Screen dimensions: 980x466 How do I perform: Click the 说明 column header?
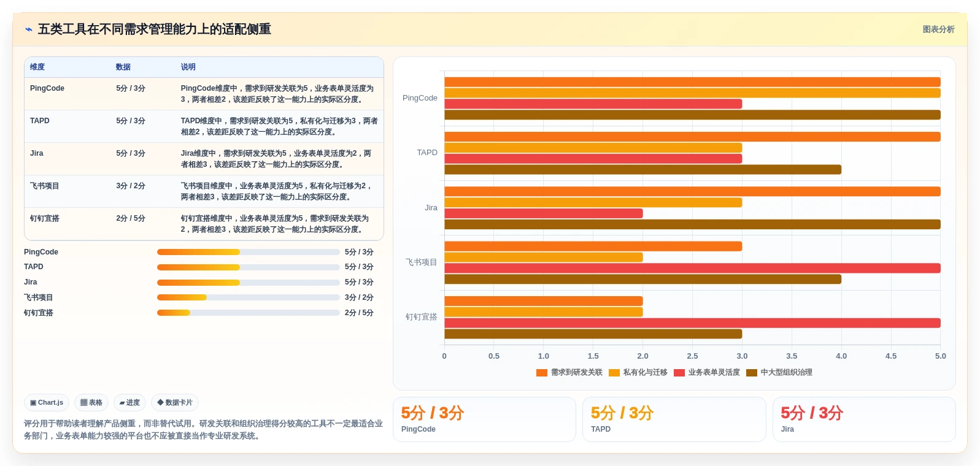[188, 67]
